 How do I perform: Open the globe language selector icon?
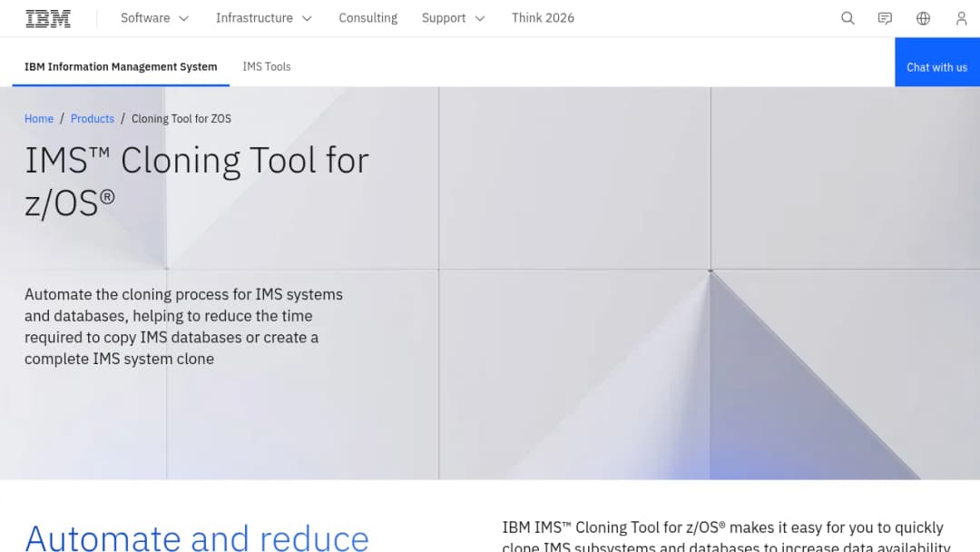pos(923,18)
